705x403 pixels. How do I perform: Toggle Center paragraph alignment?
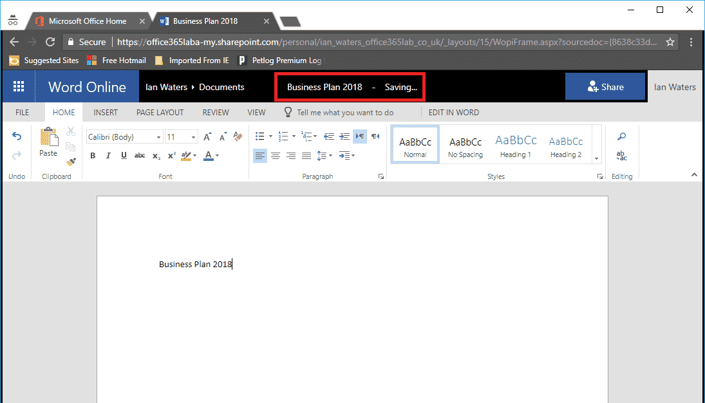click(x=276, y=156)
